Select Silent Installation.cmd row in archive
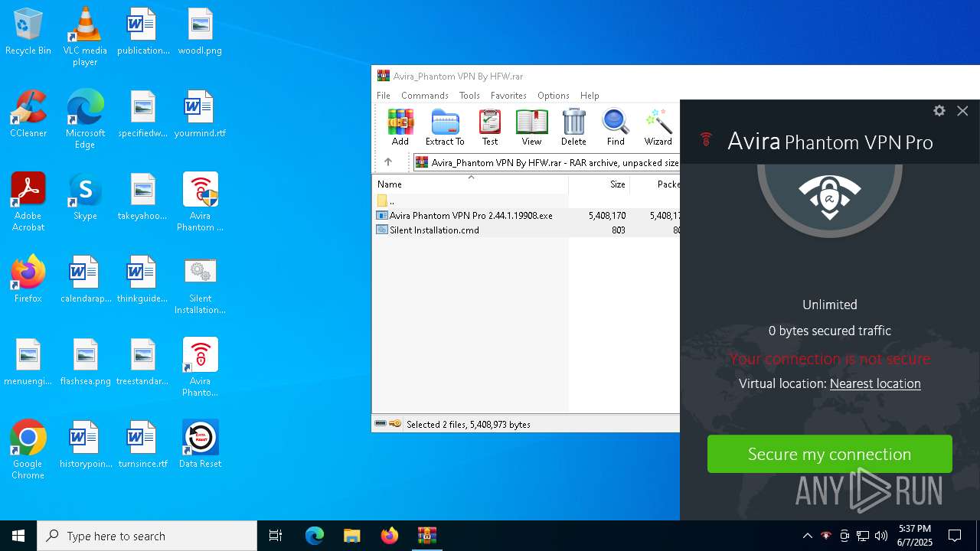The width and height of the screenshot is (980, 551). (x=526, y=230)
